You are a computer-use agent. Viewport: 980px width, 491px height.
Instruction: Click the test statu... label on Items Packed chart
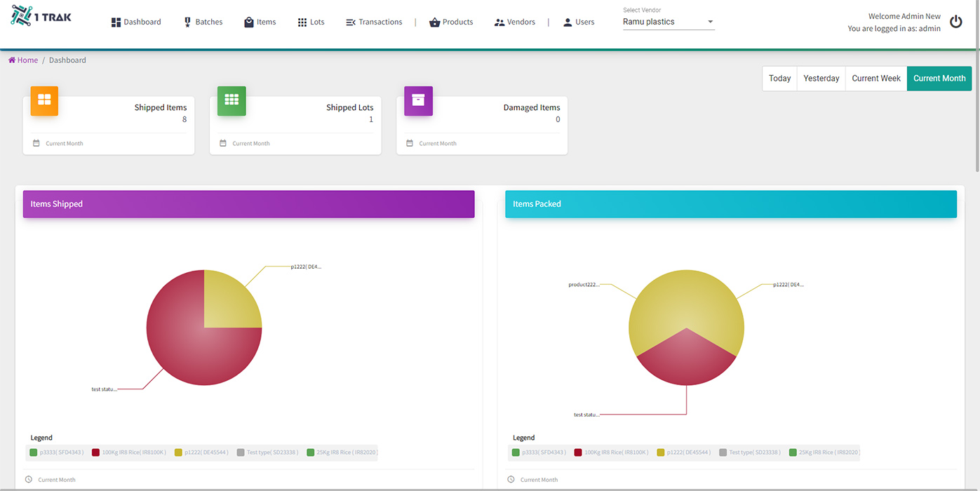(586, 415)
